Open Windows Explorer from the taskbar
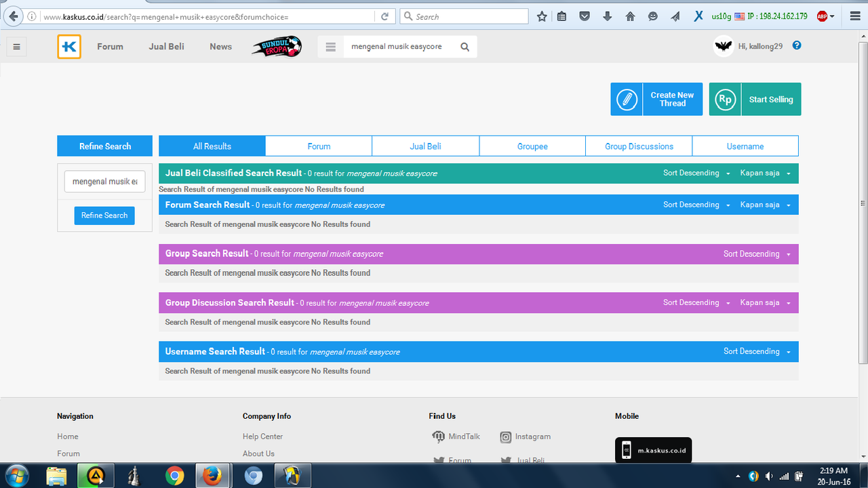Image resolution: width=868 pixels, height=488 pixels. click(x=57, y=476)
